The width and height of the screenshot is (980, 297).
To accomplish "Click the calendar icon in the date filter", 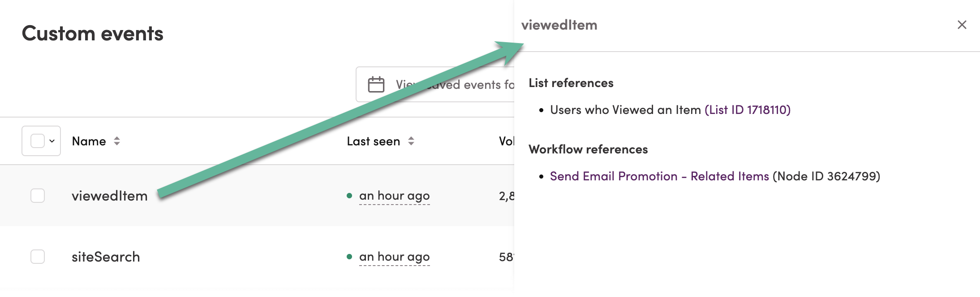I will click(376, 84).
